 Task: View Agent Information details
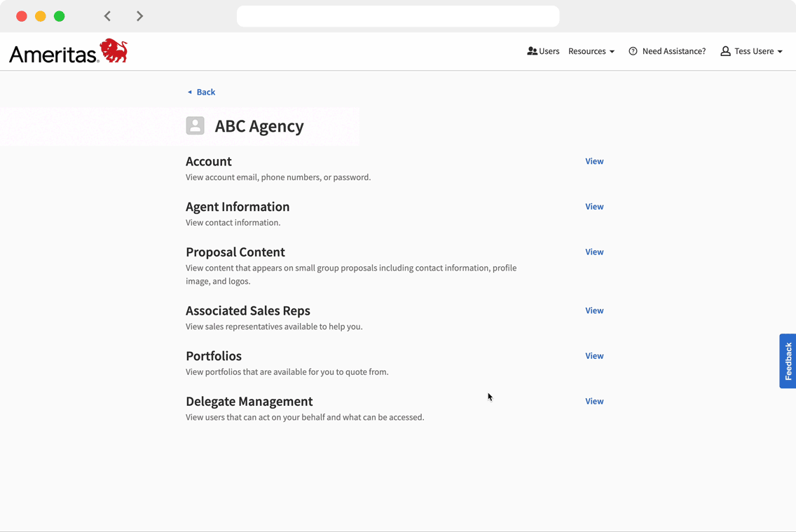point(594,207)
